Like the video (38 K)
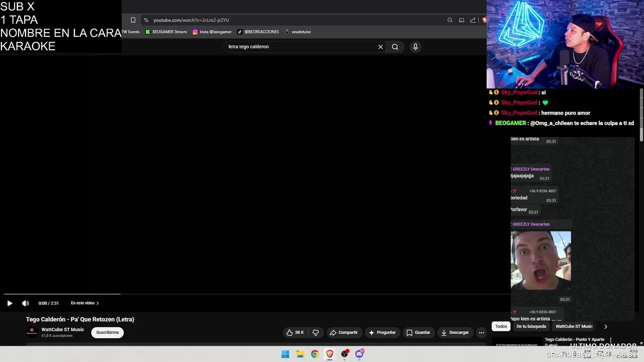The width and height of the screenshot is (644, 362). click(x=295, y=332)
